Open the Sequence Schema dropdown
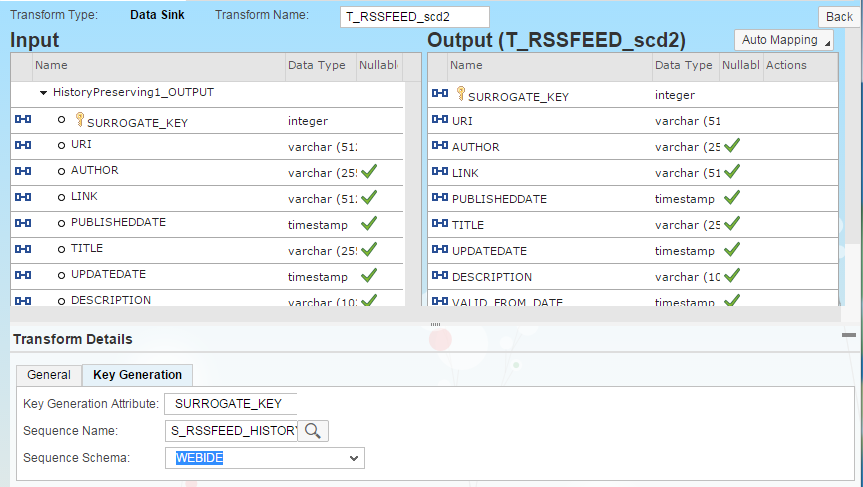Screen dimensions: 863x487 point(353,458)
